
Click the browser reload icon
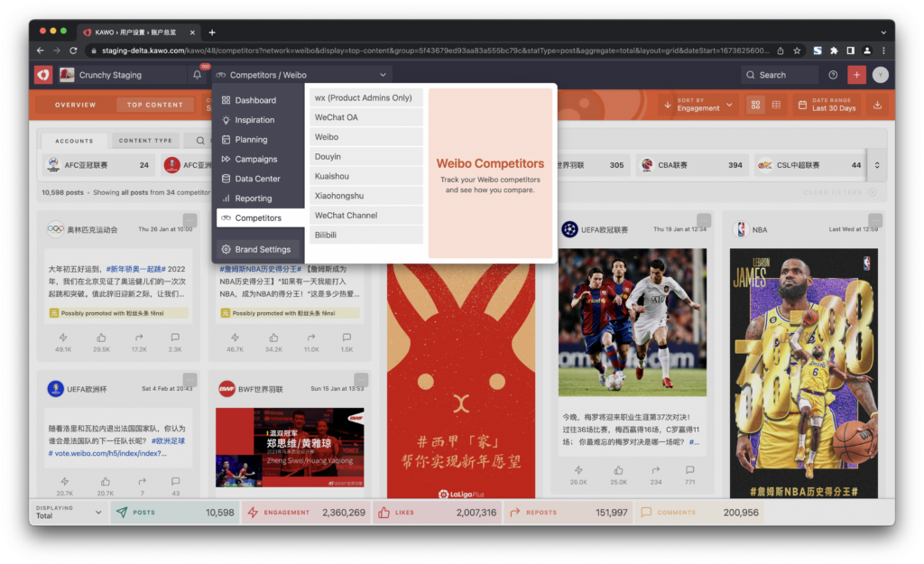point(73,51)
